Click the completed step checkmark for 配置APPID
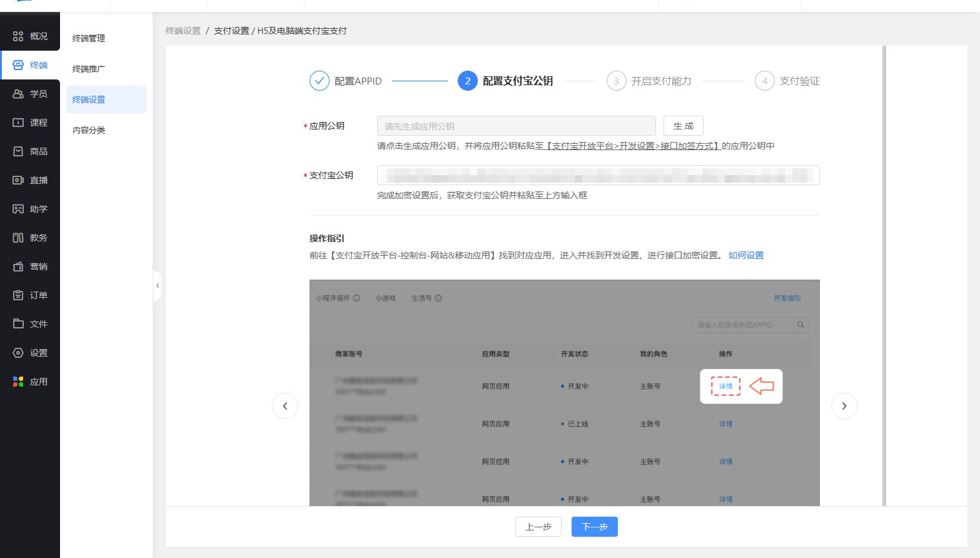This screenshot has width=980, height=558. (x=319, y=81)
